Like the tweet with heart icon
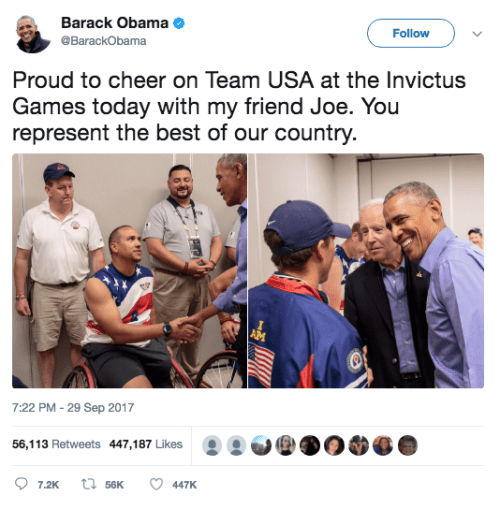The image size is (500, 510). point(156,484)
